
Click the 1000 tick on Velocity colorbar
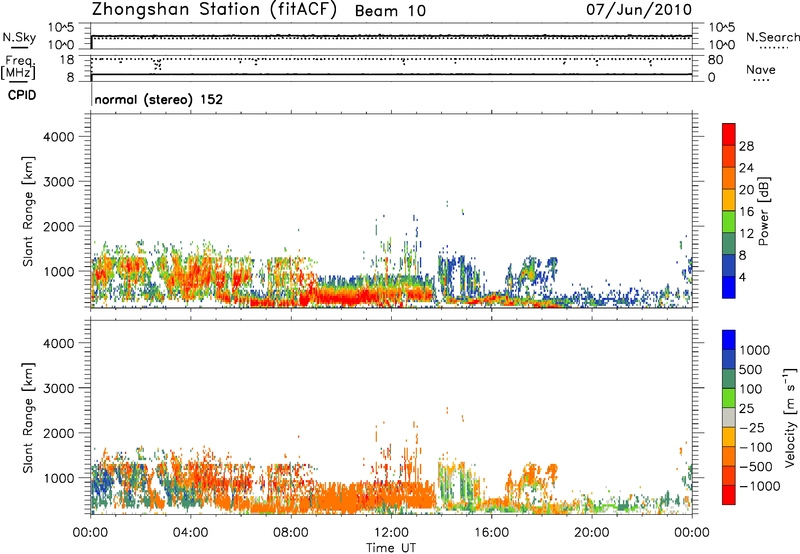point(755,350)
